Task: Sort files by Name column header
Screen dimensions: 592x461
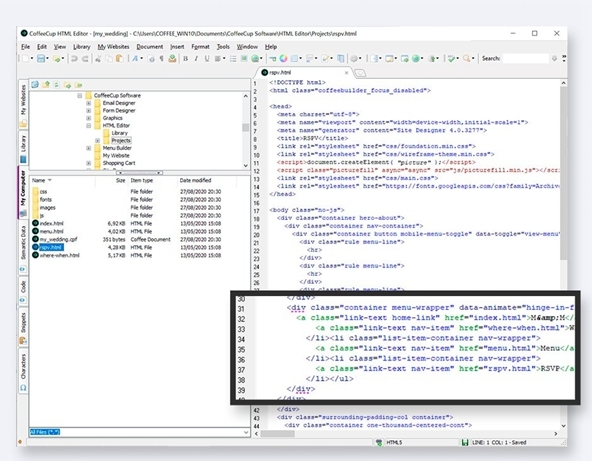Action: [x=62, y=180]
